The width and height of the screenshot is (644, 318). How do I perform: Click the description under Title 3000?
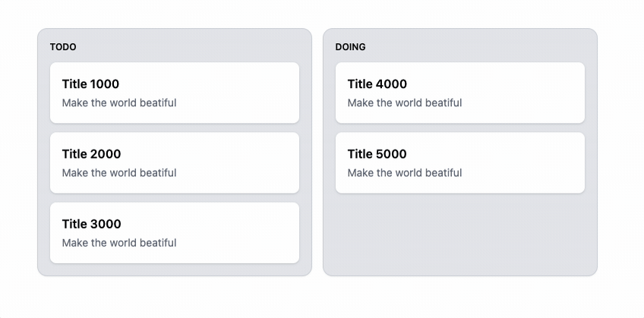click(x=119, y=243)
